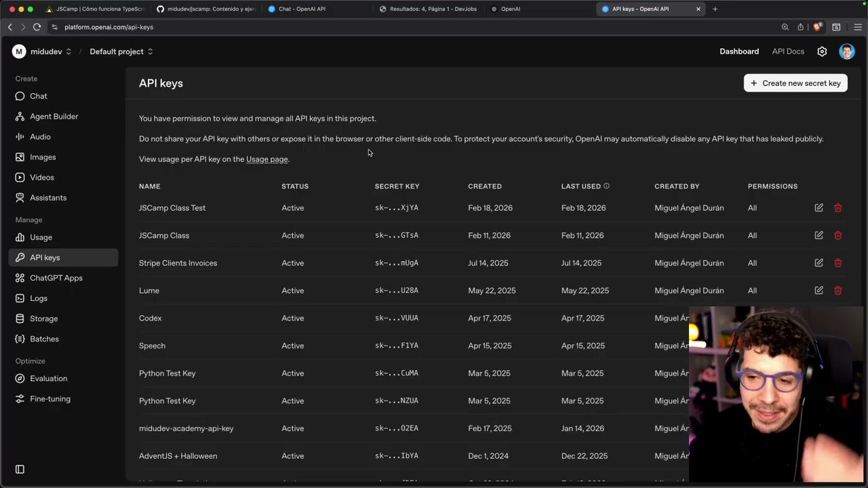Go back in the browser

click(x=10, y=27)
